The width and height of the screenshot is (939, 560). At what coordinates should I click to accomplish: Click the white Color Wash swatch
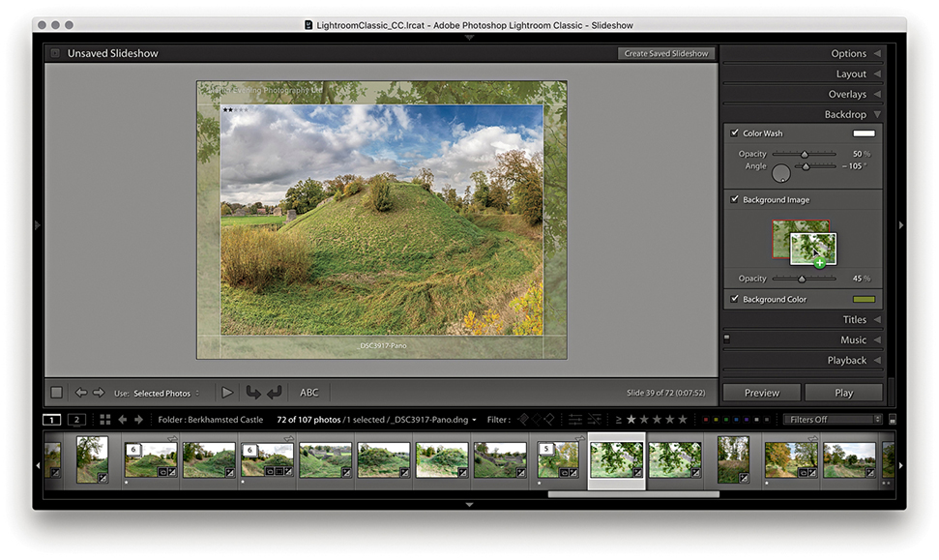click(863, 133)
